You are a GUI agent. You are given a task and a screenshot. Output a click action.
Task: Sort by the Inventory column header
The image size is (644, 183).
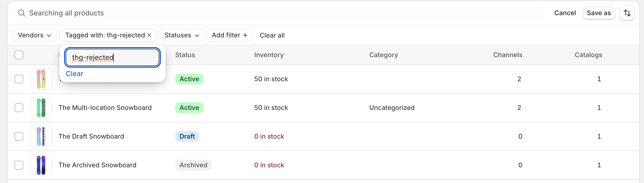tap(269, 55)
